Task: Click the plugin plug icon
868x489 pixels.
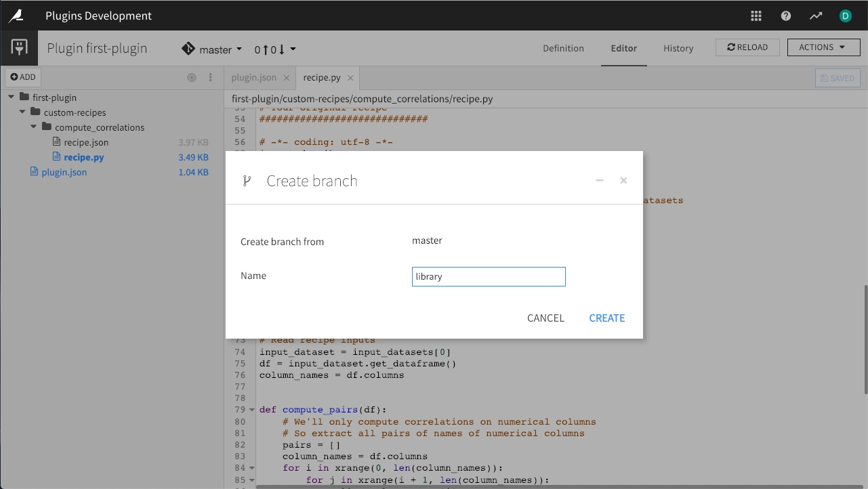Action: point(19,48)
